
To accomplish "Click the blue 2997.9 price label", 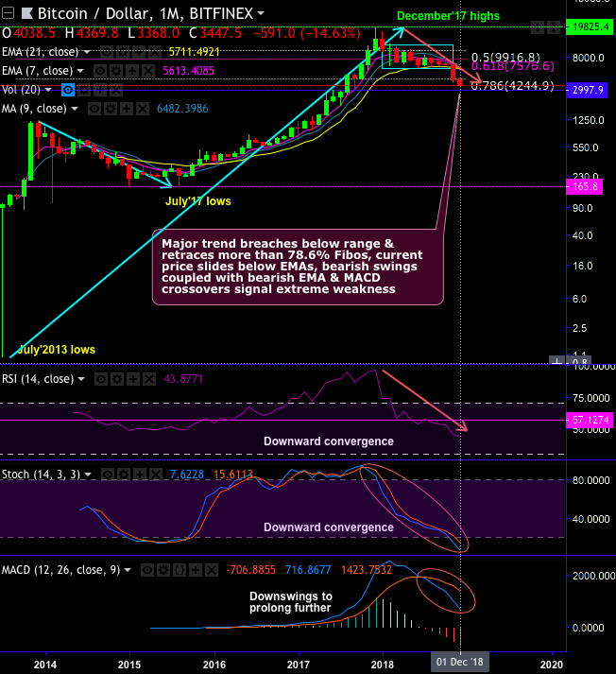I will [x=587, y=90].
